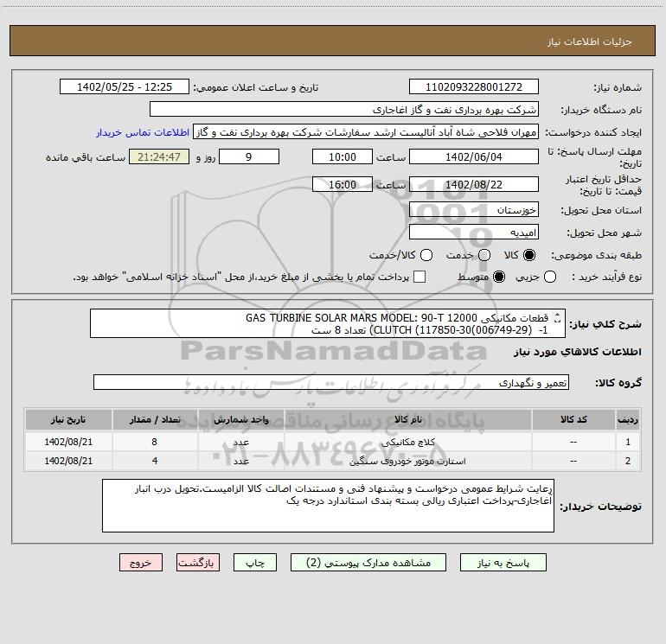Choose the متوسط purchase type radio
Image resolution: width=666 pixels, height=644 pixels.
tap(499, 277)
